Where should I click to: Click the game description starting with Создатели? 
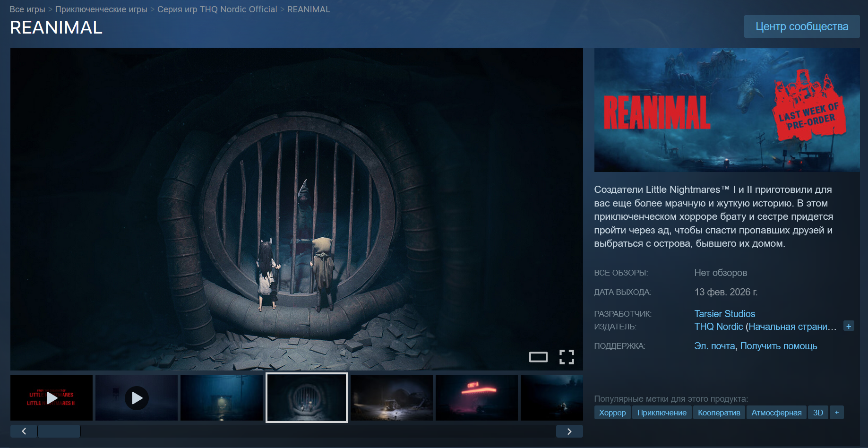click(714, 216)
